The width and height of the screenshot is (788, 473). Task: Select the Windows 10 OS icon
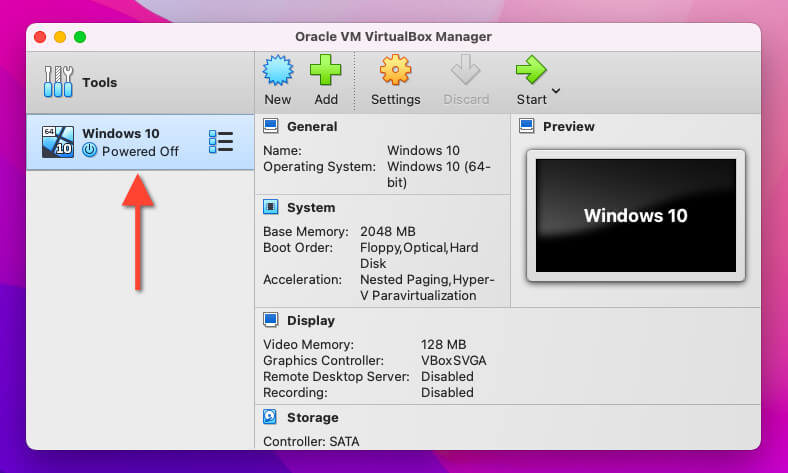tap(58, 142)
